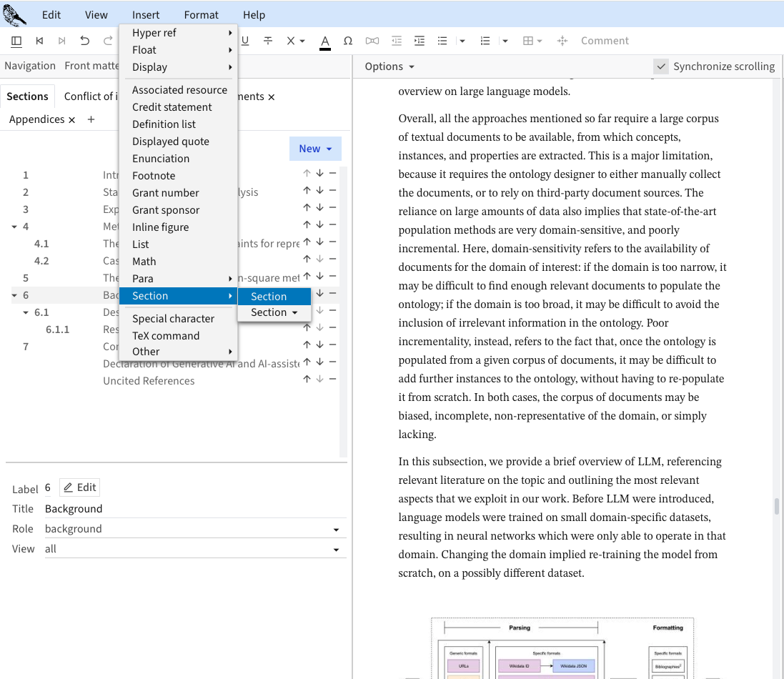Click the bulleted list icon
Screen dimensions: 784x679
point(442,41)
